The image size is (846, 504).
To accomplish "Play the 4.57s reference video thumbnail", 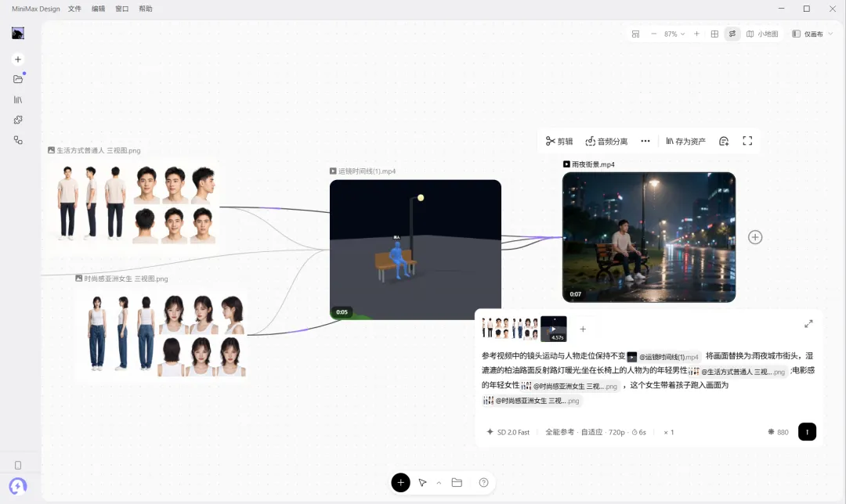I will [x=554, y=329].
